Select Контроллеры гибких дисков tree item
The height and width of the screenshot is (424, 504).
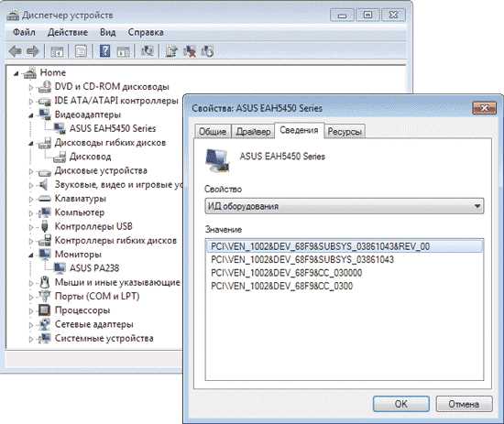[115, 240]
